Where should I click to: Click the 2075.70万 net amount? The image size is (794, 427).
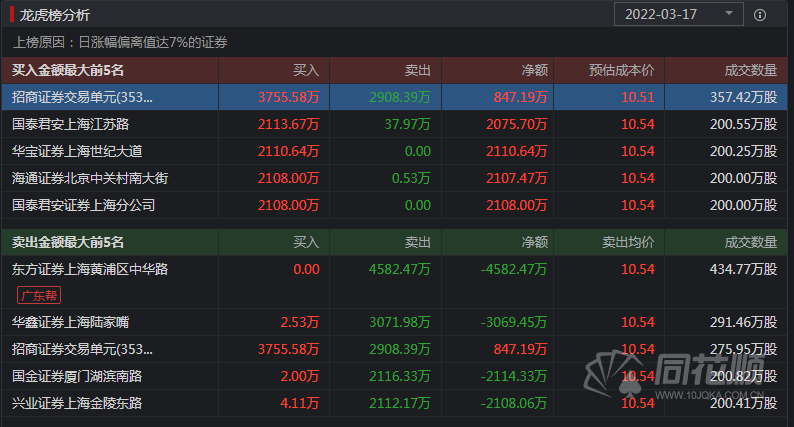pyautogui.click(x=517, y=124)
